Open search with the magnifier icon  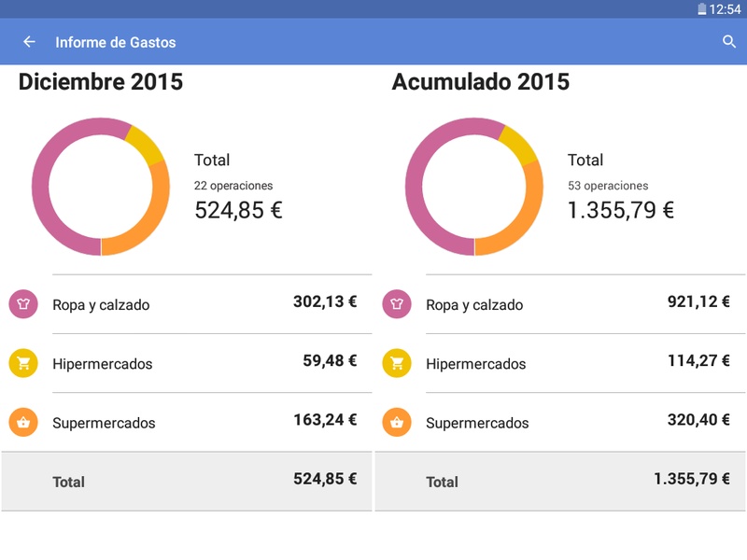[729, 42]
